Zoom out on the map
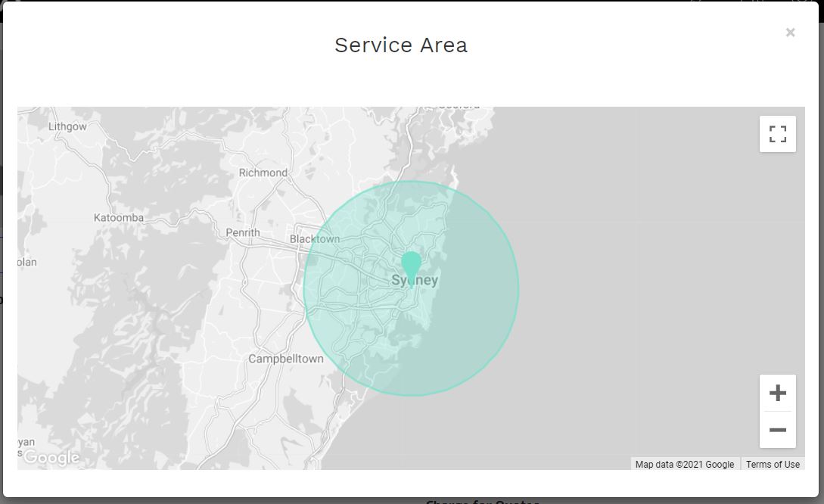 (x=777, y=430)
